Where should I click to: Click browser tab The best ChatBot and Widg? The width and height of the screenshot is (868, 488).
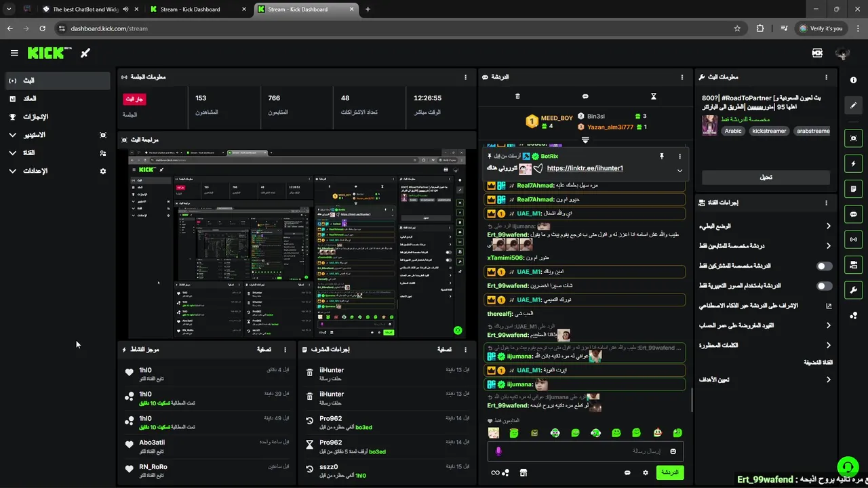(x=85, y=9)
